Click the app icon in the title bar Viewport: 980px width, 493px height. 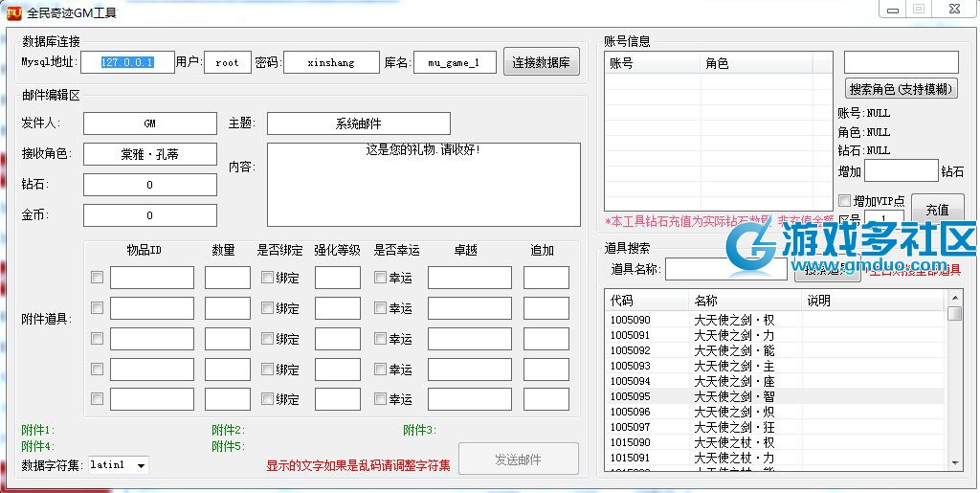coord(12,11)
